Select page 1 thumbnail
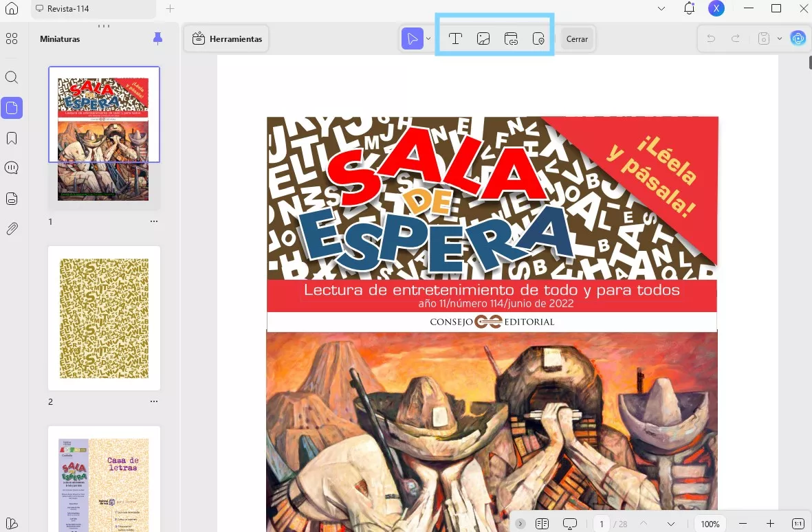The width and height of the screenshot is (812, 532). pos(104,137)
